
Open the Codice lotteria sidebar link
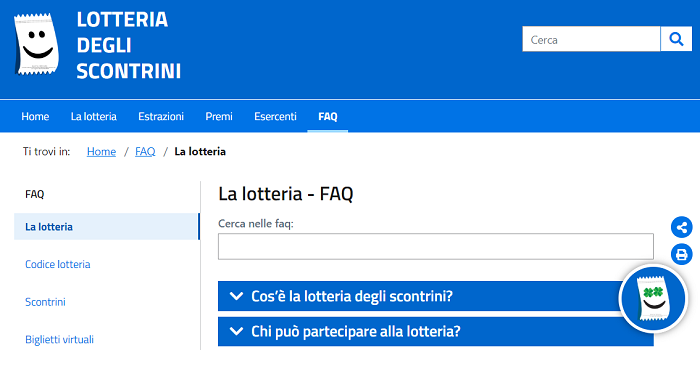tap(58, 264)
